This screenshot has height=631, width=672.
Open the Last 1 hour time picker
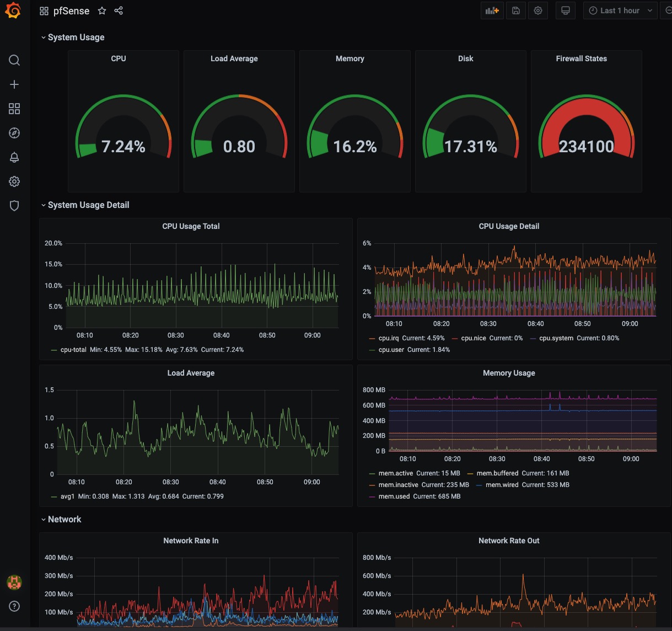pyautogui.click(x=620, y=10)
